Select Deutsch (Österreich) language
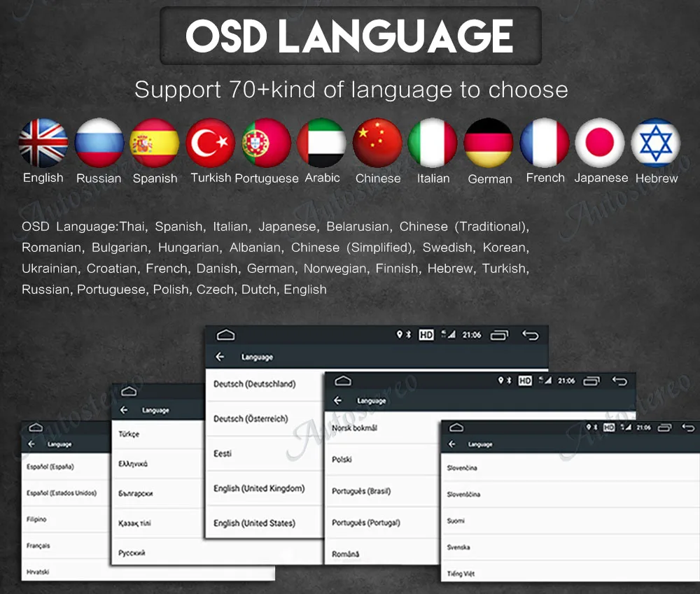Viewport: 700px width, 594px height. (x=264, y=418)
